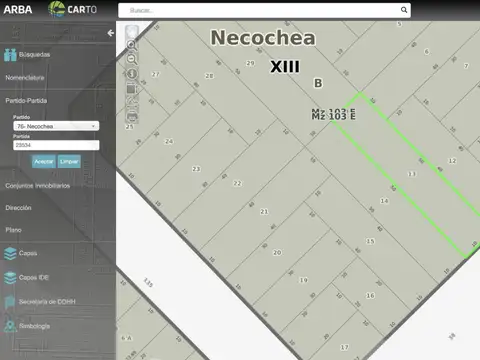Image resolution: width=480 pixels, height=360 pixels.
Task: Click the Partida number input field
Action: pos(56,145)
